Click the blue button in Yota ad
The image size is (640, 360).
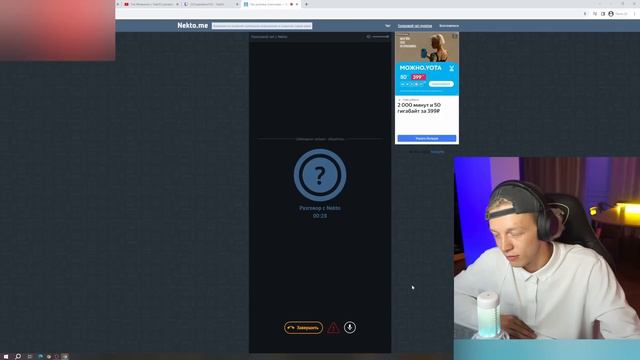coord(427,138)
